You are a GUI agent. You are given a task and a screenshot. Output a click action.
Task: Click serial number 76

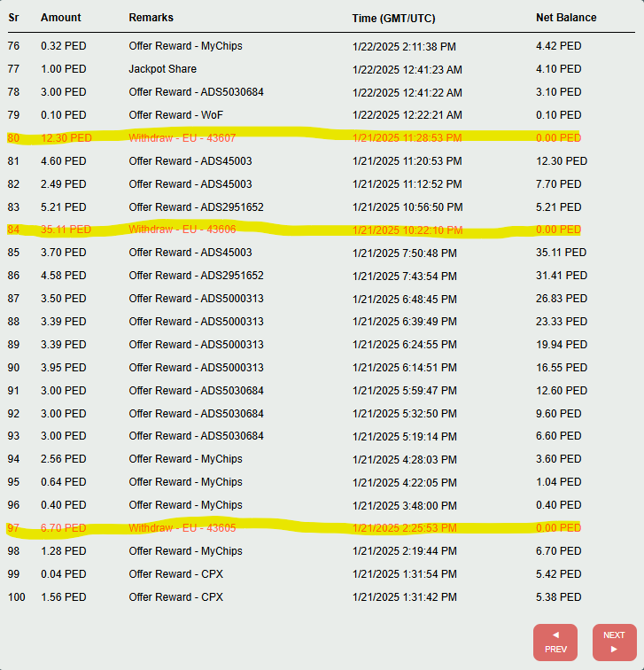pyautogui.click(x=13, y=46)
